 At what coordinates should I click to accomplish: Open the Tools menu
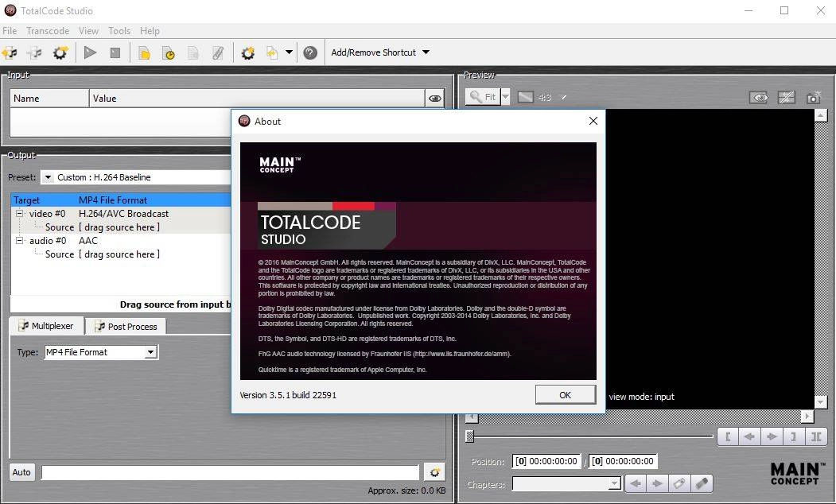pyautogui.click(x=119, y=31)
